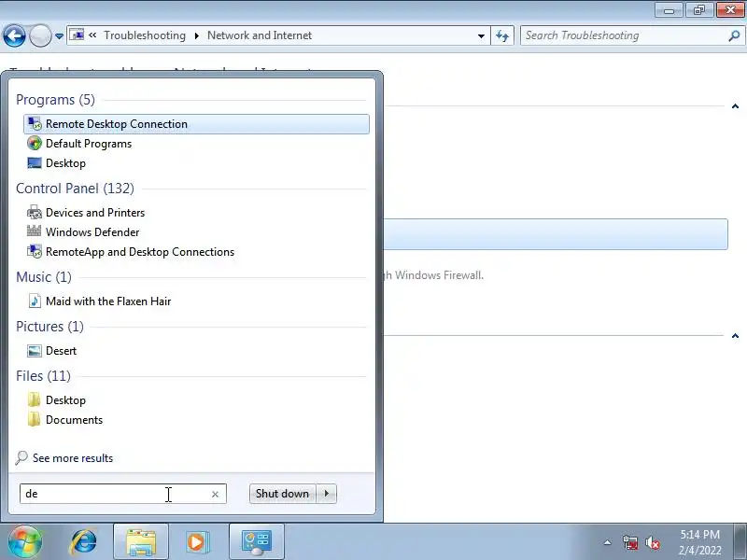Click the Desert picture thumbnail icon
The image size is (747, 560).
35,351
